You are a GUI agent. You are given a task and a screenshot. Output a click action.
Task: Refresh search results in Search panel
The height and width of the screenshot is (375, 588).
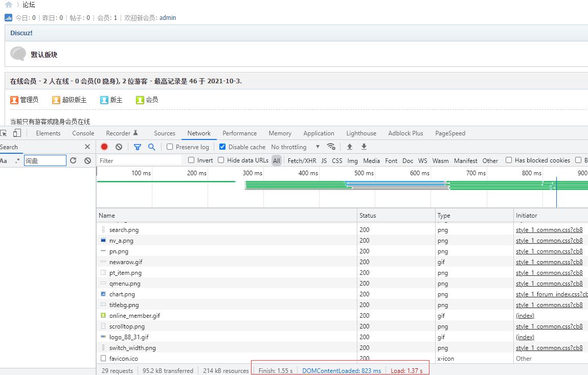tap(73, 160)
